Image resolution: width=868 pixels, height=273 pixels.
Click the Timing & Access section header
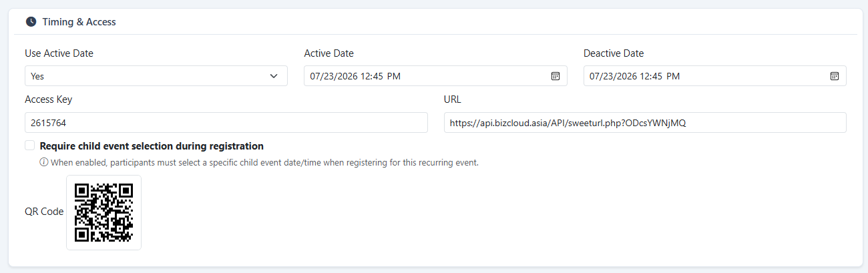[79, 22]
